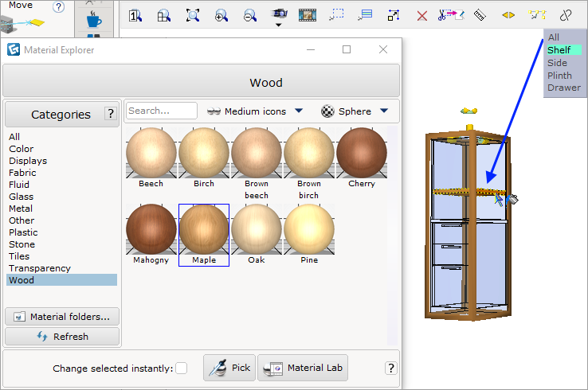Select Side in the part list
Image resolution: width=588 pixels, height=390 pixels.
(557, 63)
